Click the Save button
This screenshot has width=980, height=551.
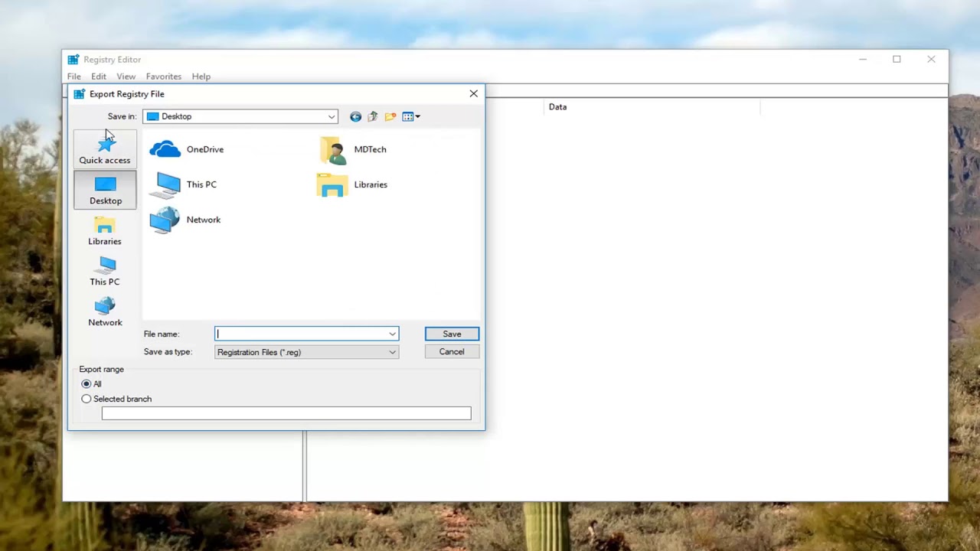pos(451,334)
